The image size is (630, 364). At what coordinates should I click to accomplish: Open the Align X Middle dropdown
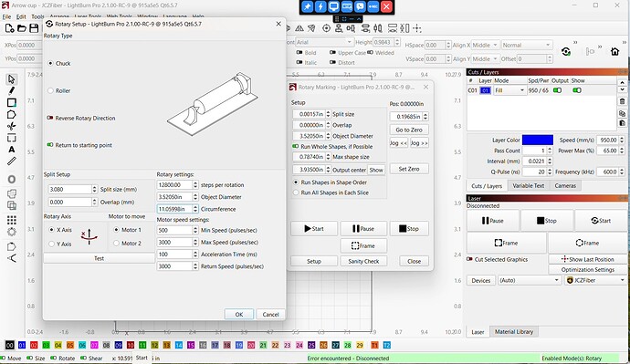click(x=485, y=45)
